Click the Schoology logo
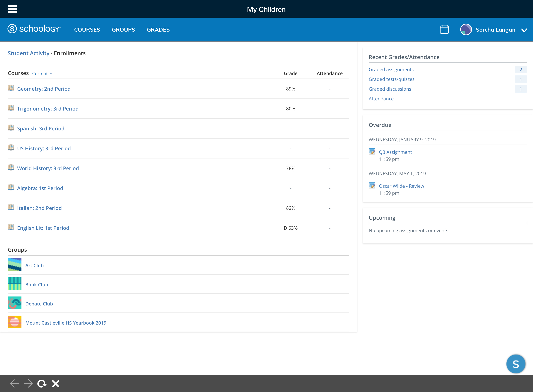 tap(34, 29)
